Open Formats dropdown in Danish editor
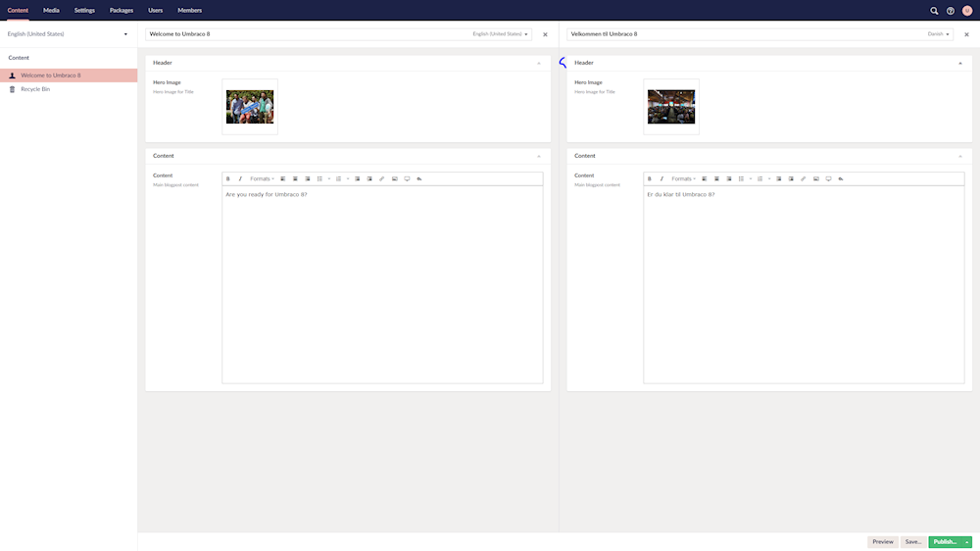980x551 pixels. coord(683,178)
